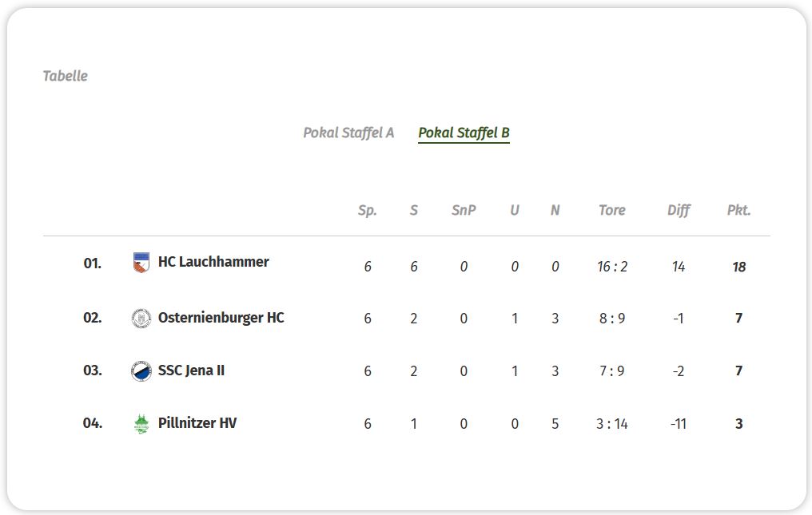This screenshot has height=515, width=812.
Task: Switch to Pokal Staffel A tab
Action: pos(348,133)
